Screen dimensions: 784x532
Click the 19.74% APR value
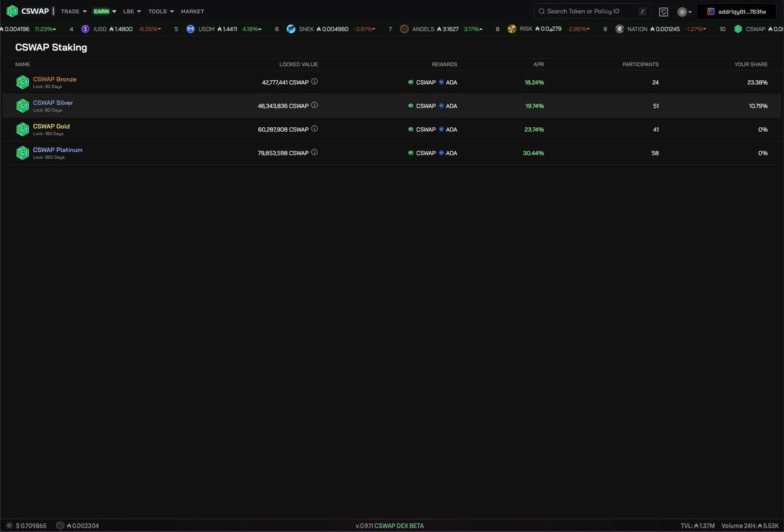534,106
